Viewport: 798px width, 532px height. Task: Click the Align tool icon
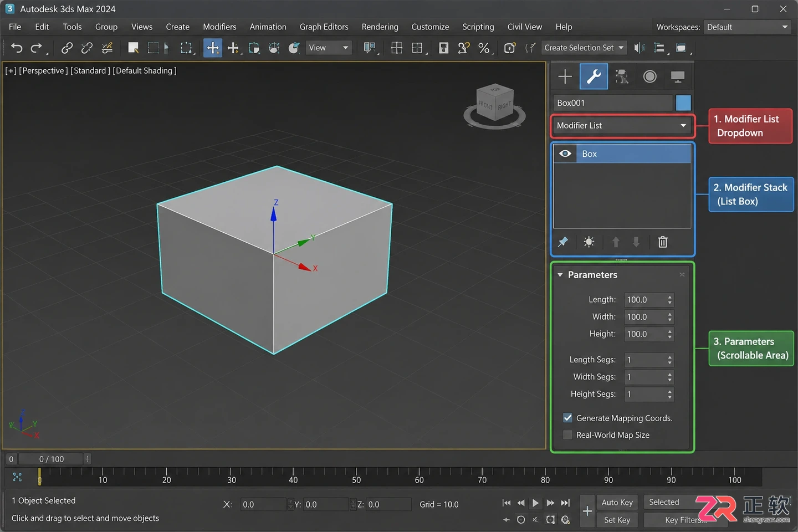(x=659, y=48)
